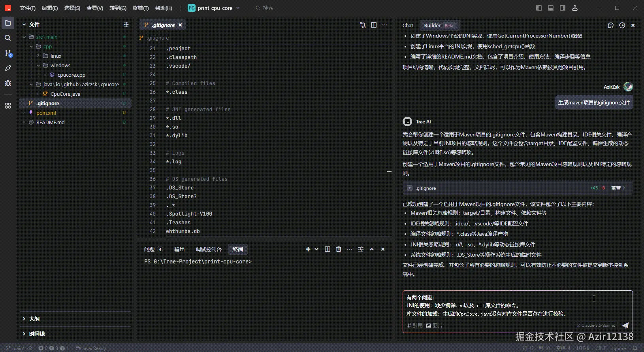This screenshot has height=352, width=644.
Task: Click the Java: Ready status bar item
Action: (x=91, y=348)
